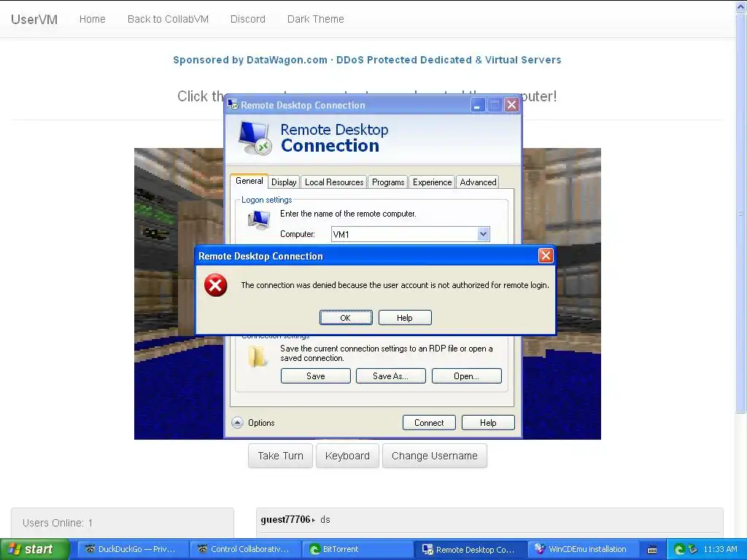Close the Remote Desktop Connection main window

pyautogui.click(x=511, y=105)
